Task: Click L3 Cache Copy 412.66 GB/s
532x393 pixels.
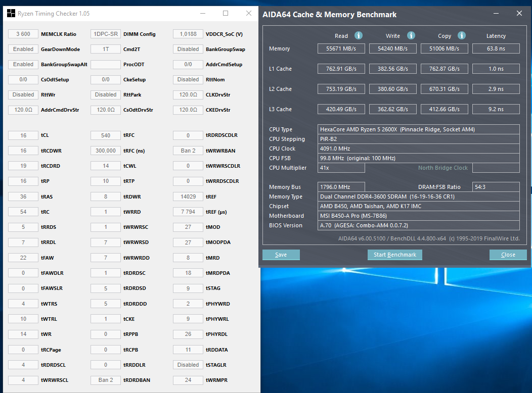Action: point(444,109)
